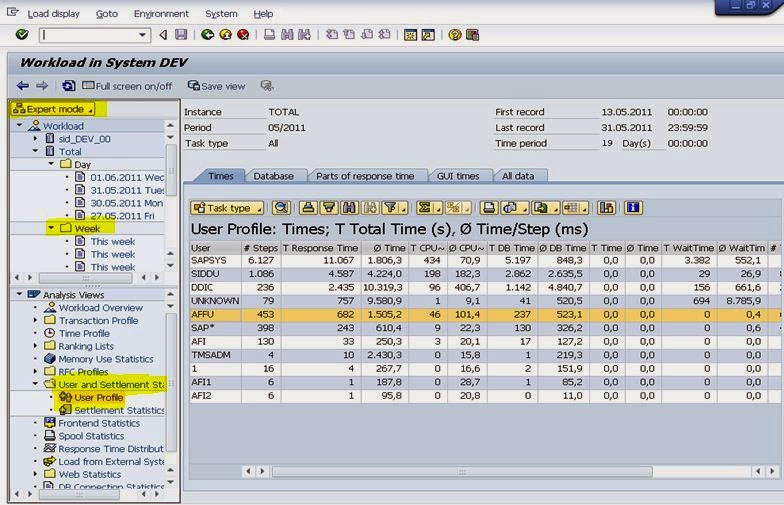Click the Sort ascending icon
The height and width of the screenshot is (505, 784).
click(x=309, y=208)
